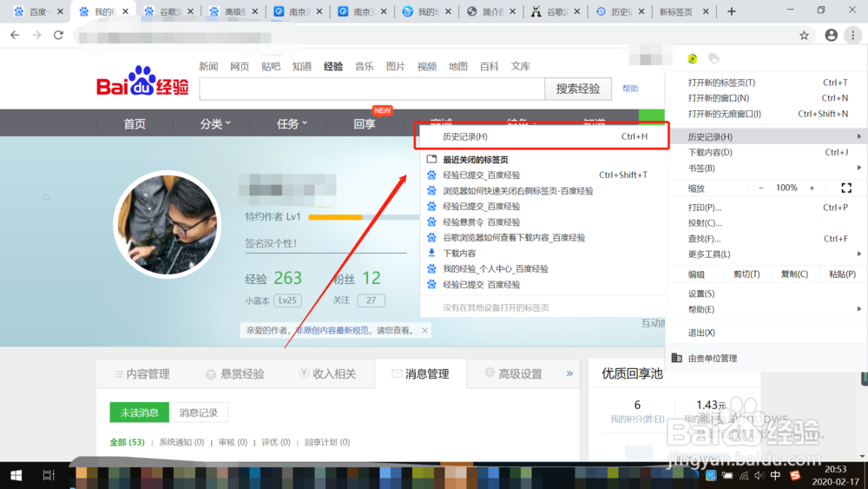Expand the 更多工具(L) submenu
Screen dimensions: 868x489
tap(767, 254)
